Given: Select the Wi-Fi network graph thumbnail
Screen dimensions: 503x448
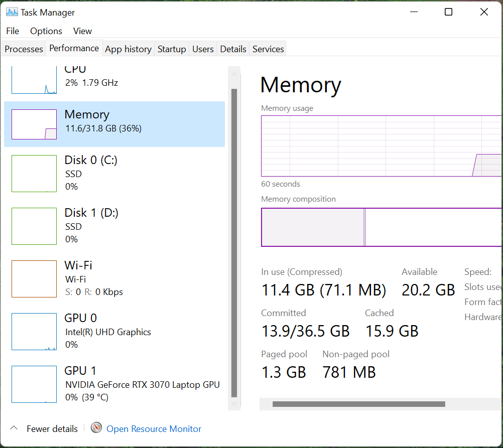Looking at the screenshot, I should coord(34,278).
